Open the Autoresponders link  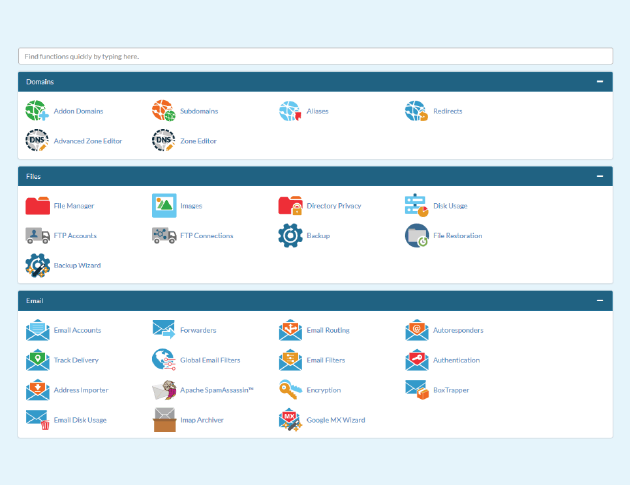point(458,330)
